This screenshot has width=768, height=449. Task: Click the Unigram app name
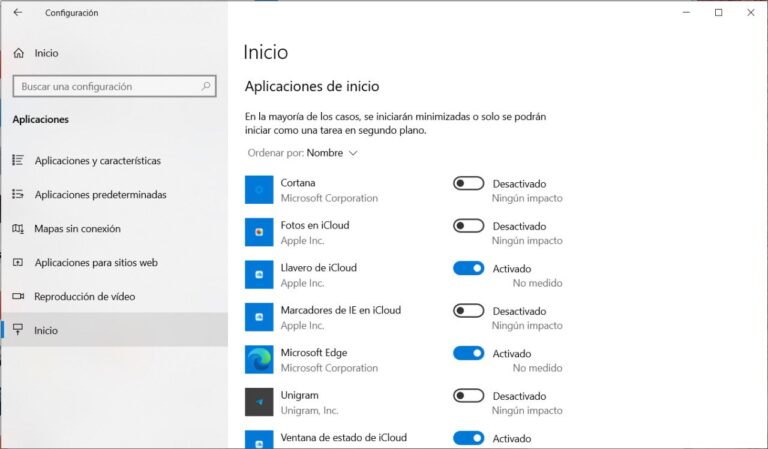(299, 395)
